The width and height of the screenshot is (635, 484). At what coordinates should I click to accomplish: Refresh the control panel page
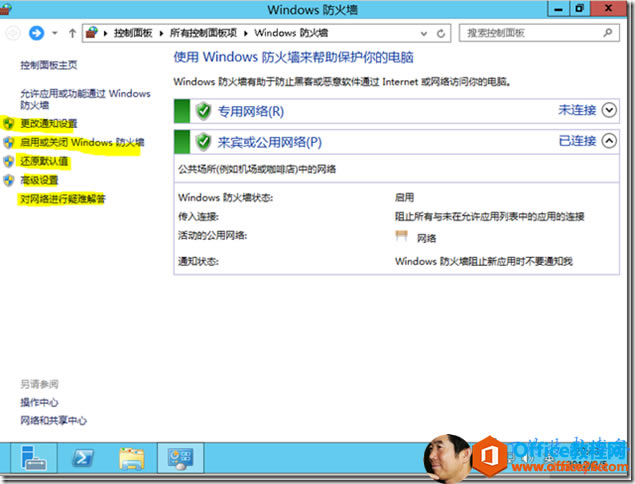point(441,34)
